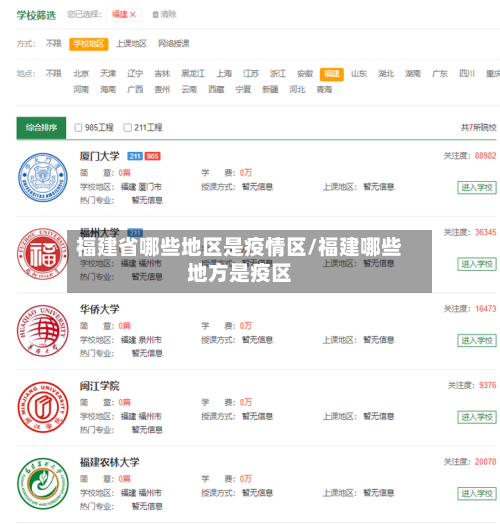Open the 闽江学院 logo
The height and width of the screenshot is (524, 500).
pyautogui.click(x=43, y=407)
